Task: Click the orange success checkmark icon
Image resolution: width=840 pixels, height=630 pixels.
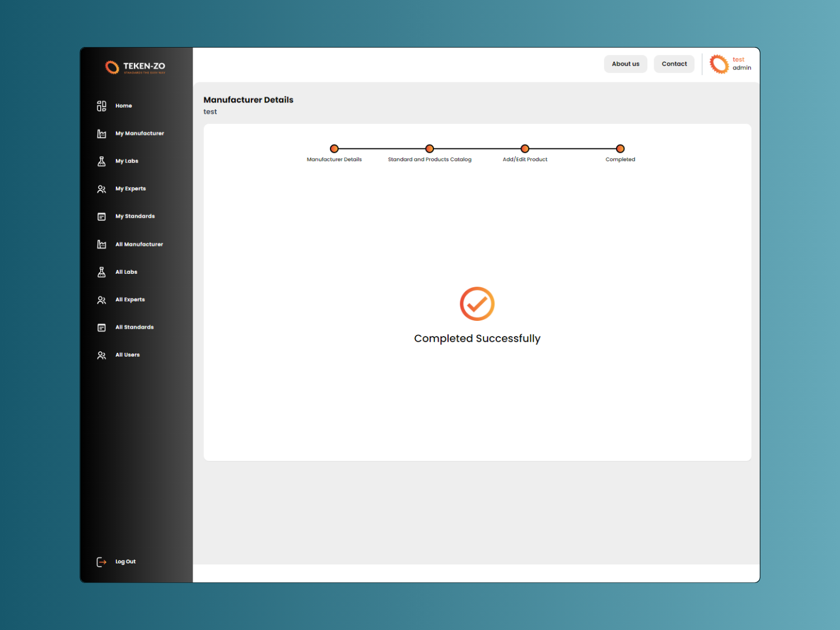Action: (x=477, y=304)
